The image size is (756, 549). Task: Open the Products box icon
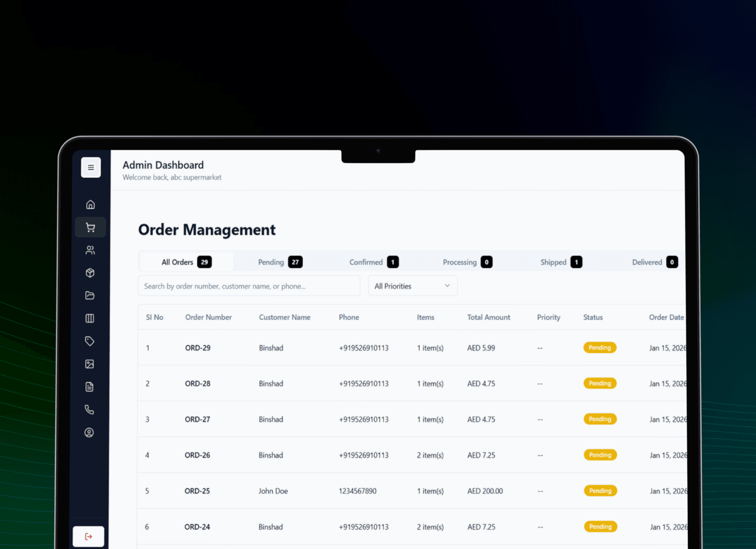coord(90,273)
